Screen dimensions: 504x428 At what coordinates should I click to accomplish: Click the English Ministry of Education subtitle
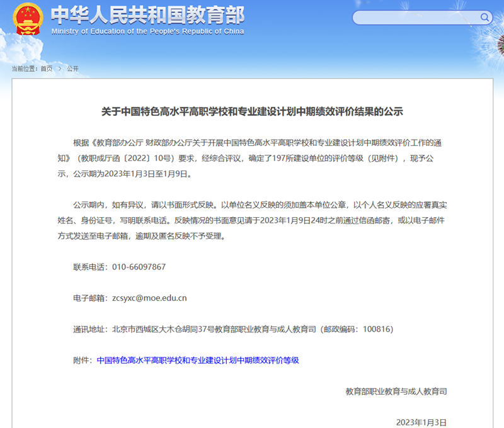tap(147, 31)
